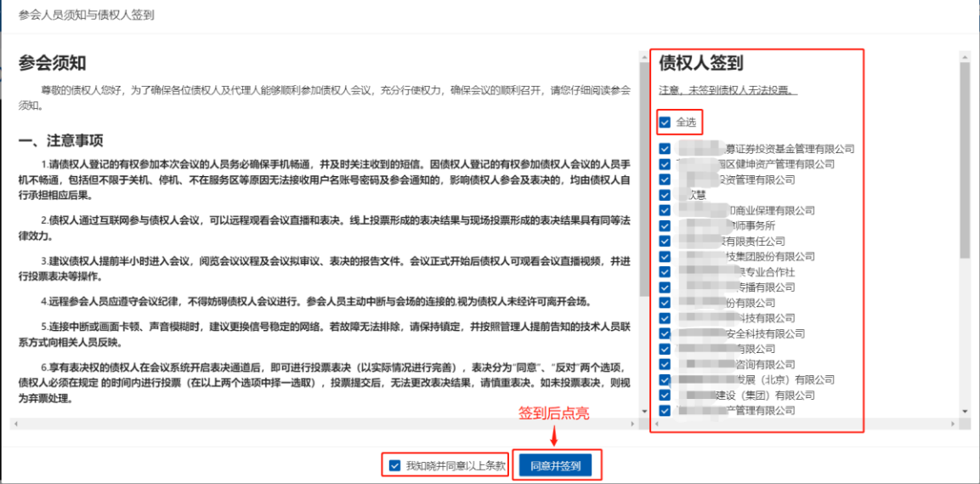Toggle checkbox for 发展（北京）有限公司
This screenshot has width=980, height=484.
point(665,379)
